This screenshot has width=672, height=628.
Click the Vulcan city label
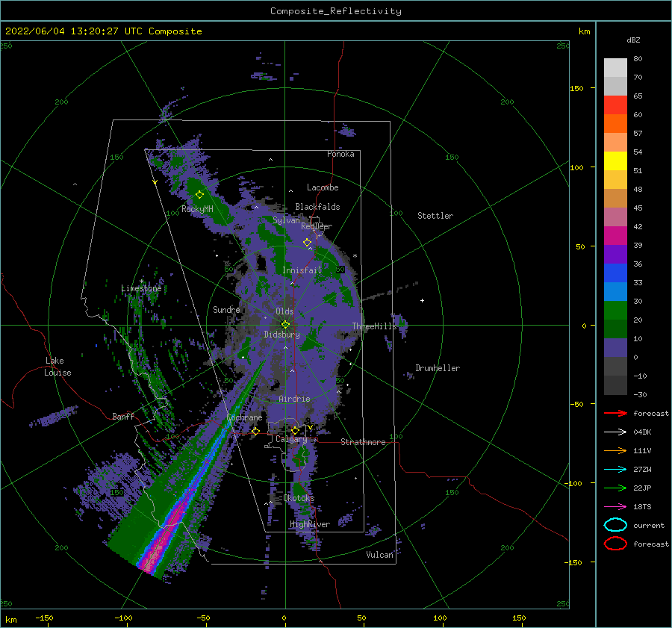click(x=380, y=555)
